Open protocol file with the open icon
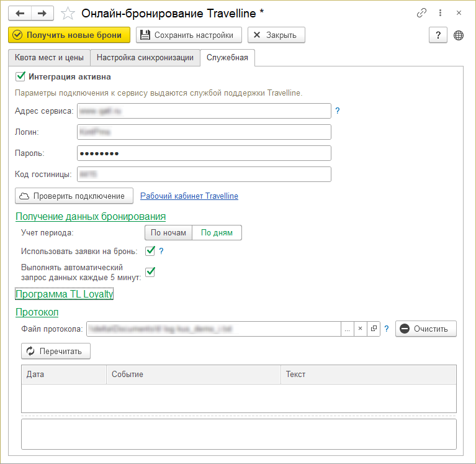 (374, 329)
